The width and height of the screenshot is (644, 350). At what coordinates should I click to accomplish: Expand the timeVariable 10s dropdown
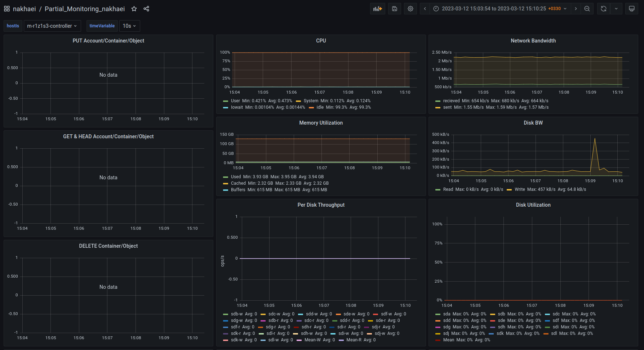pos(129,26)
